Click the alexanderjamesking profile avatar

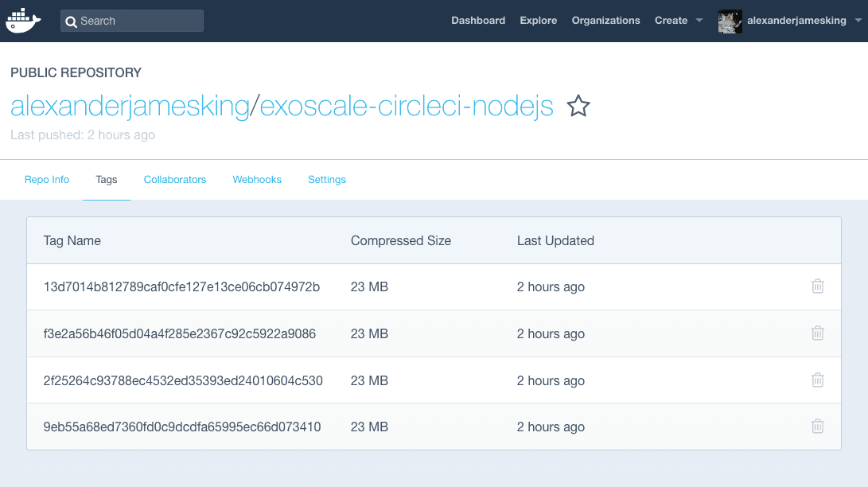730,21
